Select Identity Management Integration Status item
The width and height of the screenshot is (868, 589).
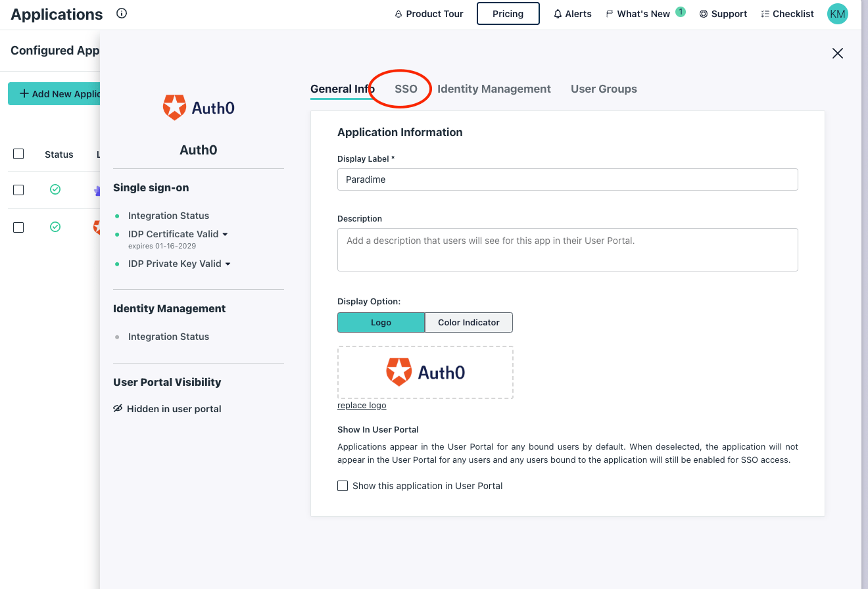[168, 337]
